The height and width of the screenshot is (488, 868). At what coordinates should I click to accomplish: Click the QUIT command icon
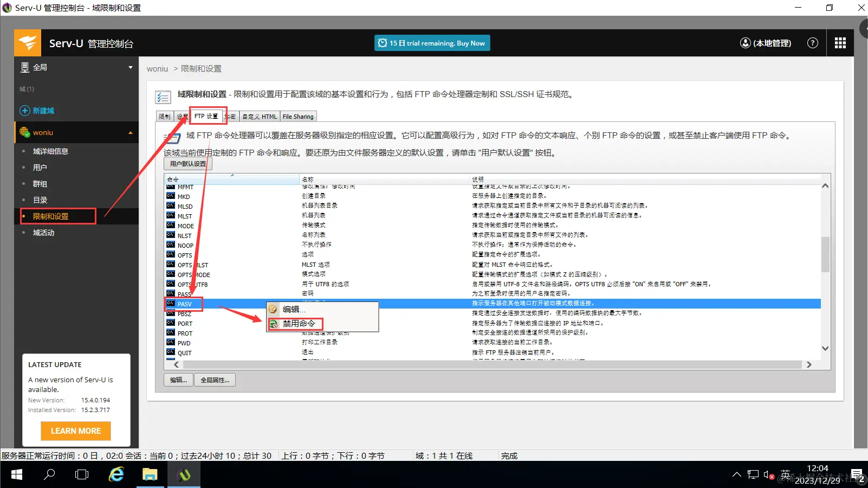pyautogui.click(x=171, y=352)
